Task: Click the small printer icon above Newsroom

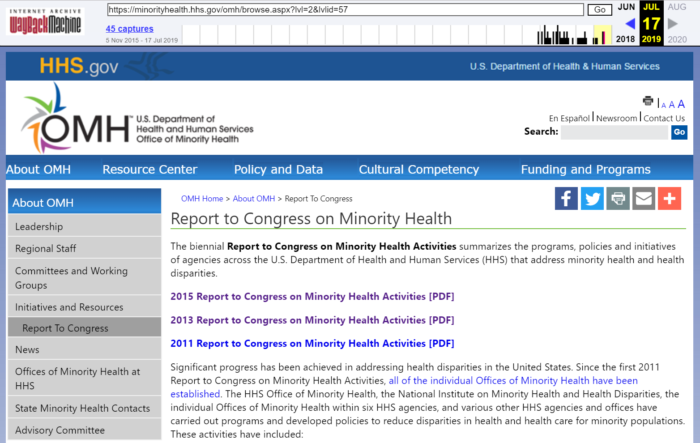Action: (x=648, y=102)
